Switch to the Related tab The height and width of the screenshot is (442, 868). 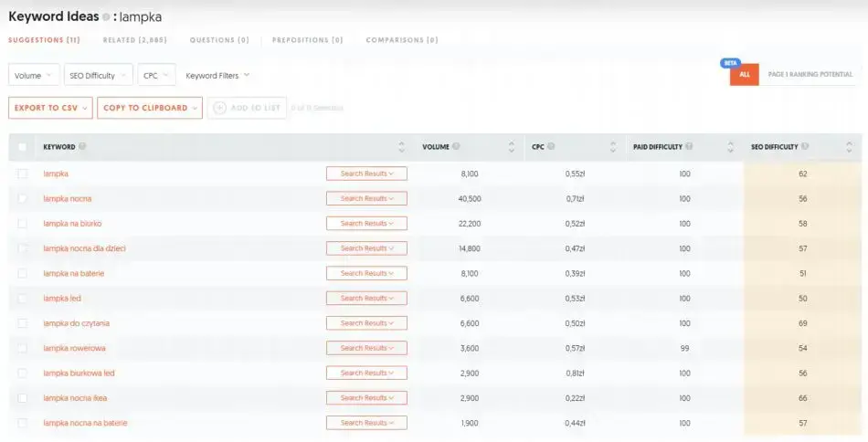tap(132, 40)
